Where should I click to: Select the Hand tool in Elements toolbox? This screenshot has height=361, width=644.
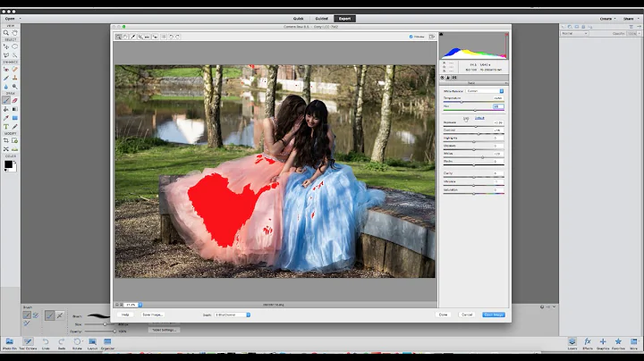click(x=15, y=32)
